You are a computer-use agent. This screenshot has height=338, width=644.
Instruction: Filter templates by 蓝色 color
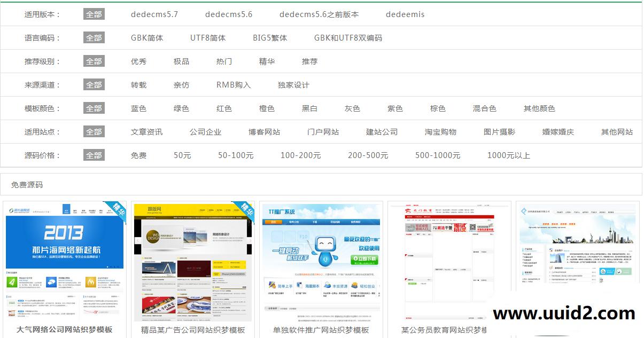[138, 108]
